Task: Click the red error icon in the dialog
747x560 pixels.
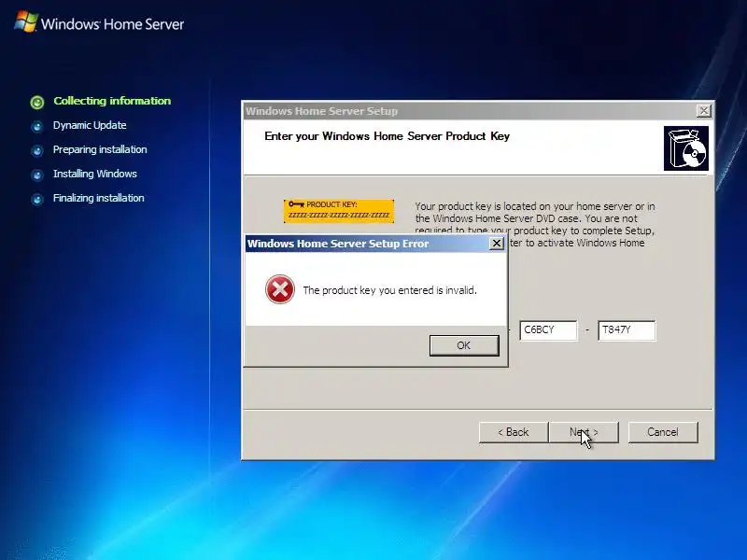Action: click(279, 289)
